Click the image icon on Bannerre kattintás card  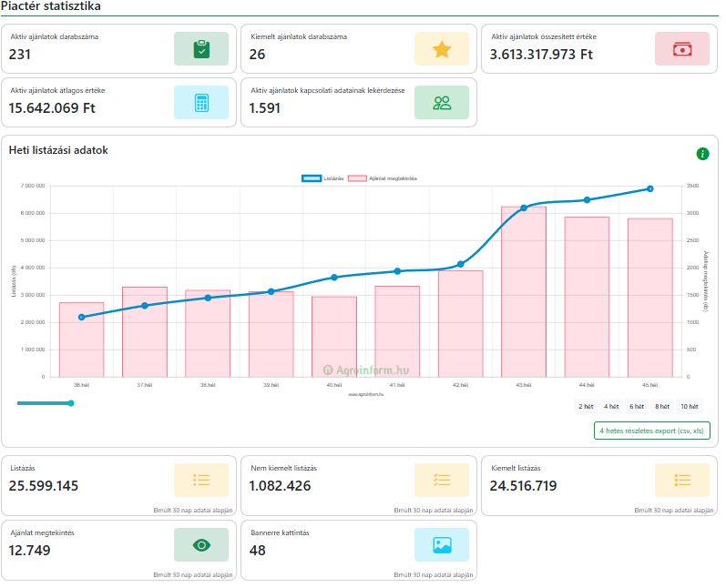[x=442, y=544]
